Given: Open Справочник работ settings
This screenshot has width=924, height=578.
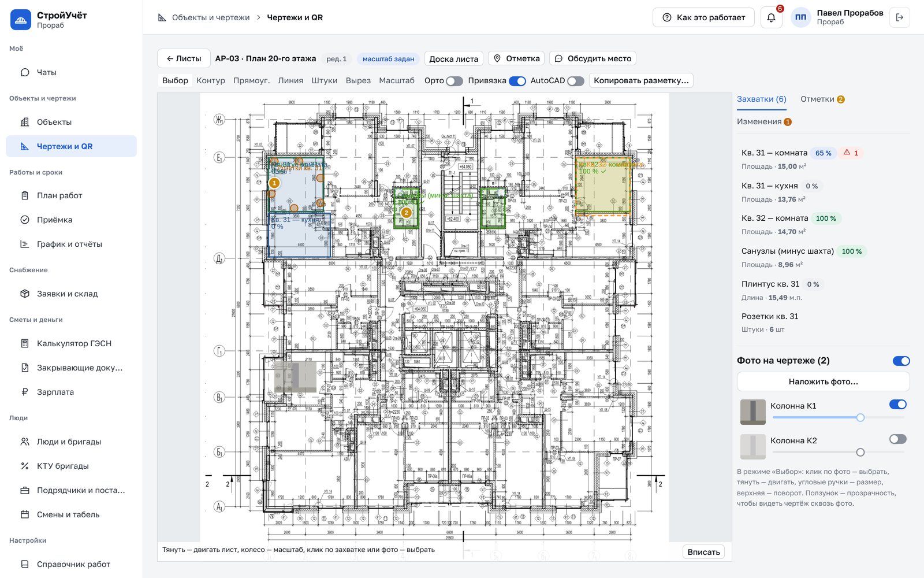Looking at the screenshot, I should coord(71,564).
